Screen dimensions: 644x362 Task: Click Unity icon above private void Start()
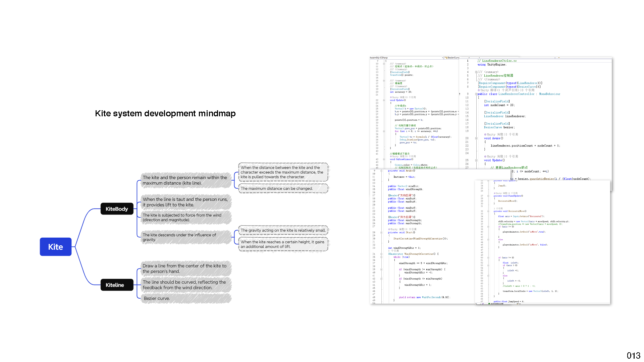click(389, 229)
